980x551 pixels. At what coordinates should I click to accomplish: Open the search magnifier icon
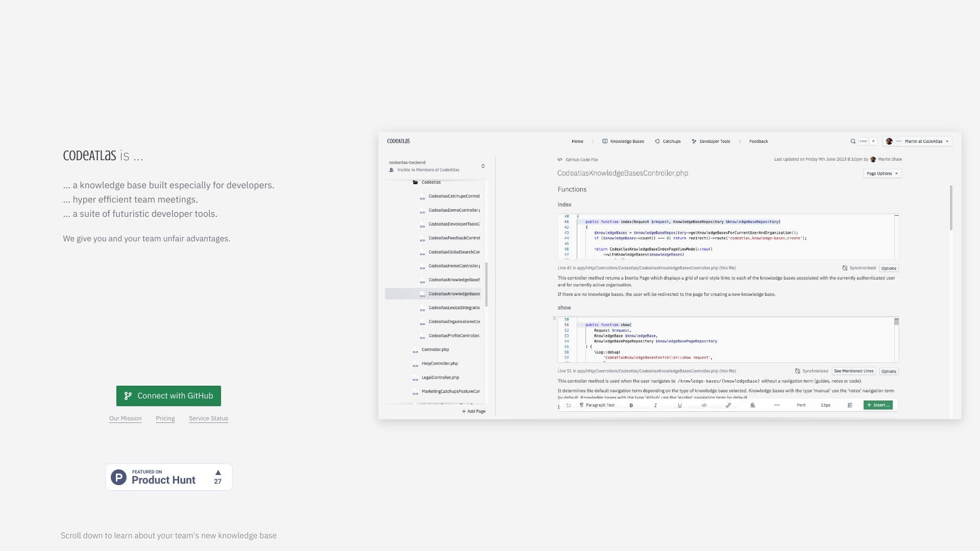click(x=853, y=141)
